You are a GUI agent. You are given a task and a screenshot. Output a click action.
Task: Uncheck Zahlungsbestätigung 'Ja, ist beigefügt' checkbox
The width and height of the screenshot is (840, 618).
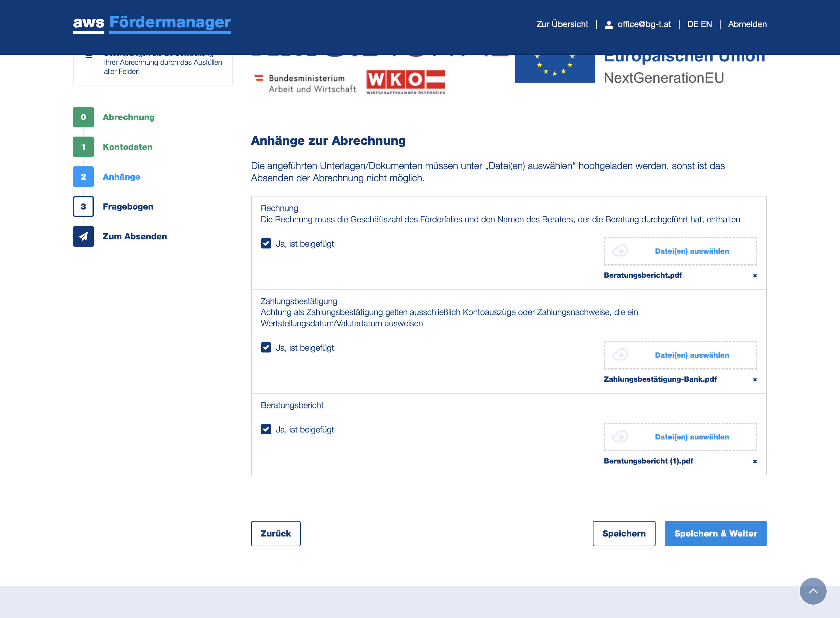(266, 348)
